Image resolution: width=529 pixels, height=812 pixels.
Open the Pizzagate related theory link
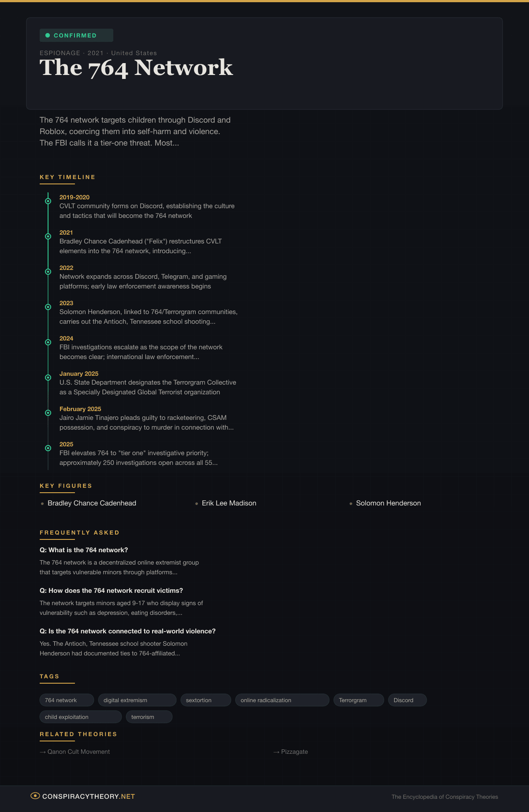coord(294,752)
